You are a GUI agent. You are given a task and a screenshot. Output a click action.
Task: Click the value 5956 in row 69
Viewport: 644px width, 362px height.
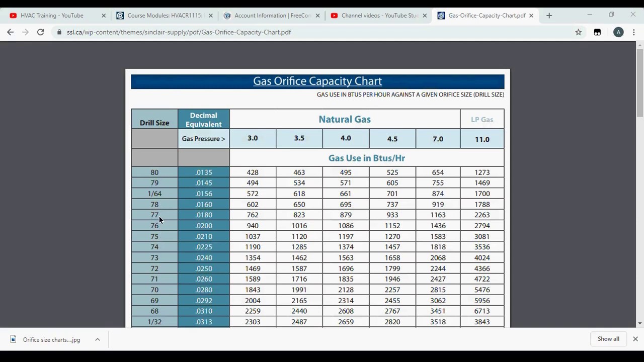point(482,301)
